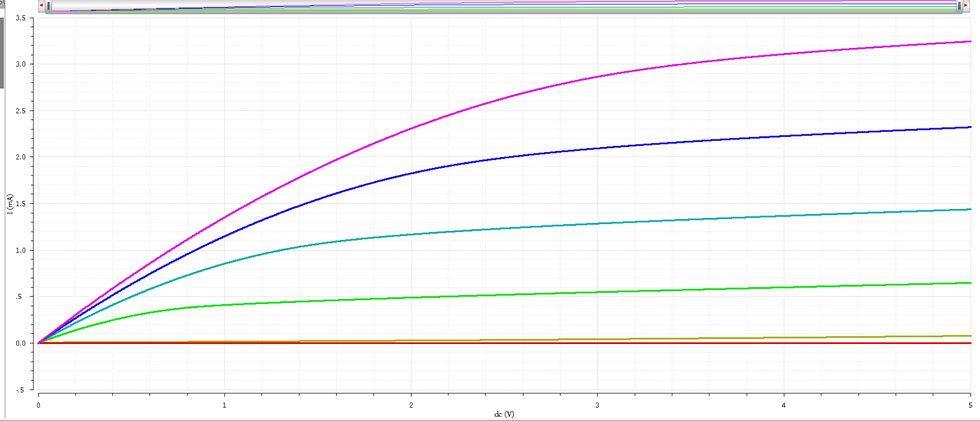Click the 0.0 tick label on Y-axis

[x=20, y=343]
